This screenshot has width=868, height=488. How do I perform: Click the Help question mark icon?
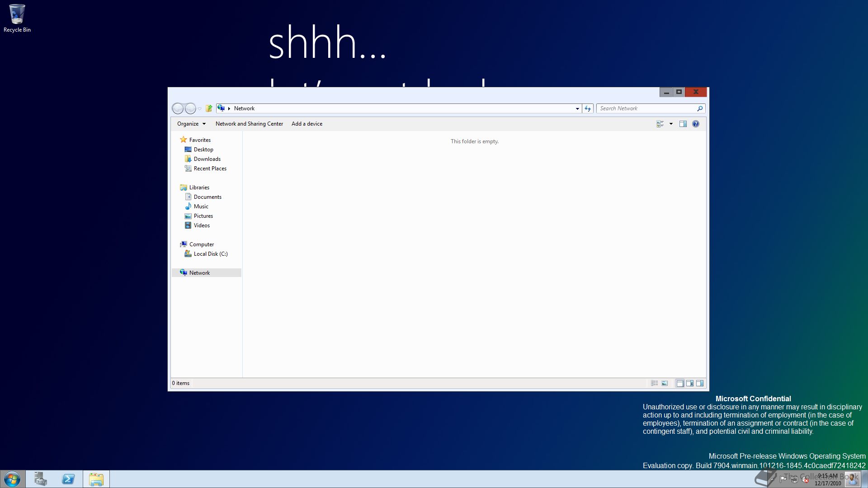click(x=696, y=124)
